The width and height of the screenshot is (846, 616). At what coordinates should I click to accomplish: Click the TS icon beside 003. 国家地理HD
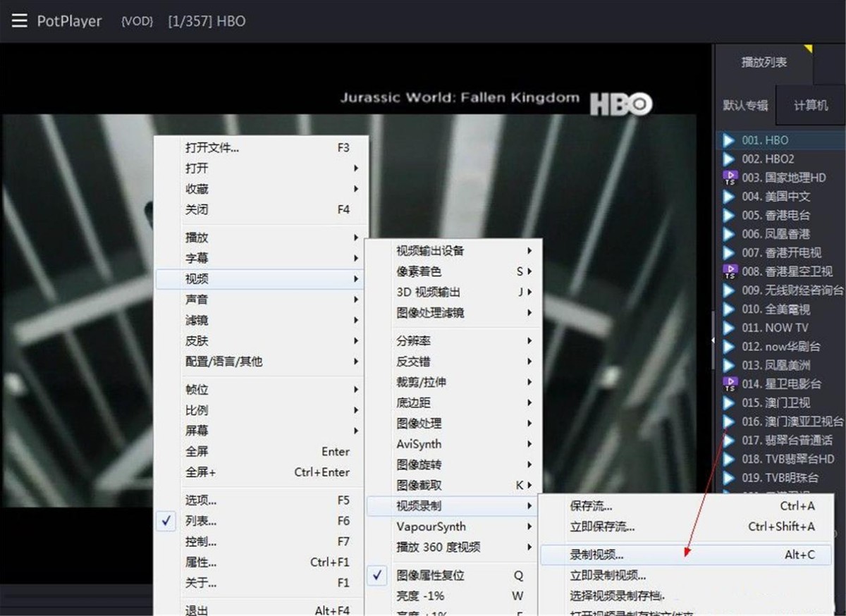(x=729, y=178)
